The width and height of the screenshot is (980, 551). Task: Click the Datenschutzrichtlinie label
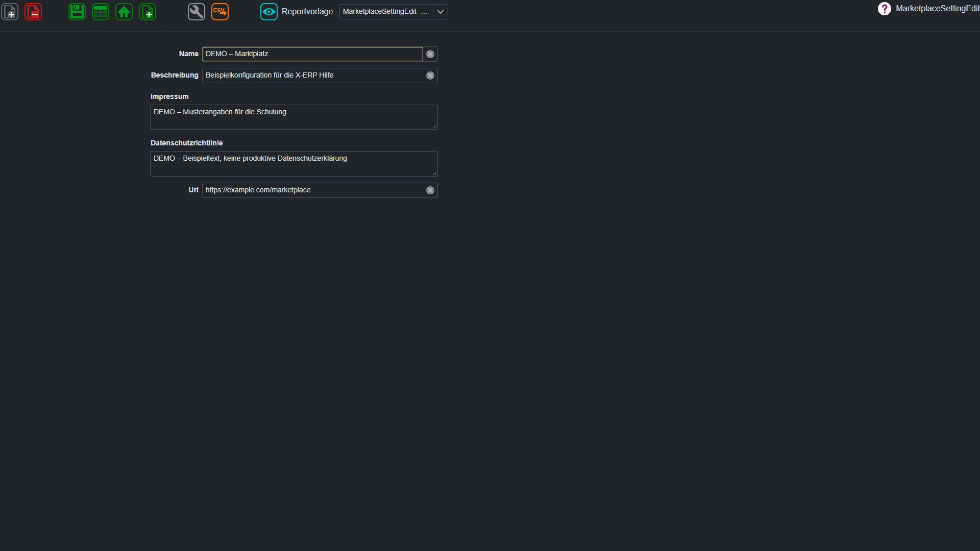pos(187,143)
